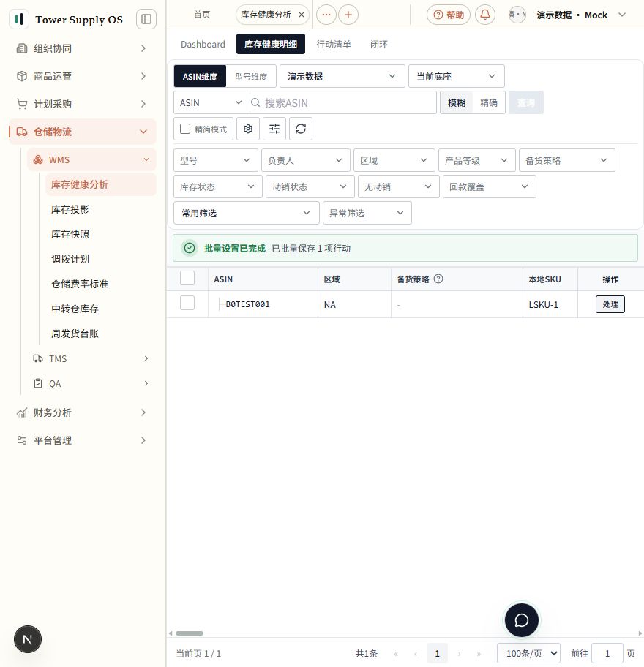Focus the 前往 page number input

(x=607, y=653)
